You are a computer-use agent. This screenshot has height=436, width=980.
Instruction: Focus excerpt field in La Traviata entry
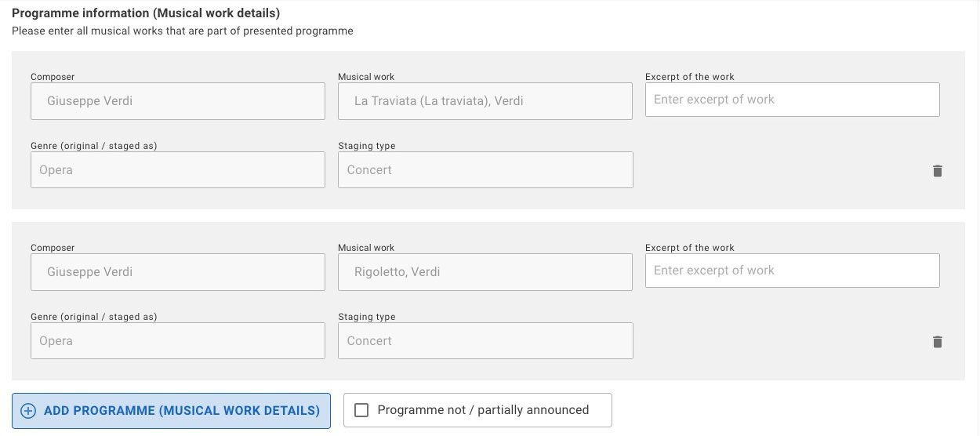click(793, 100)
